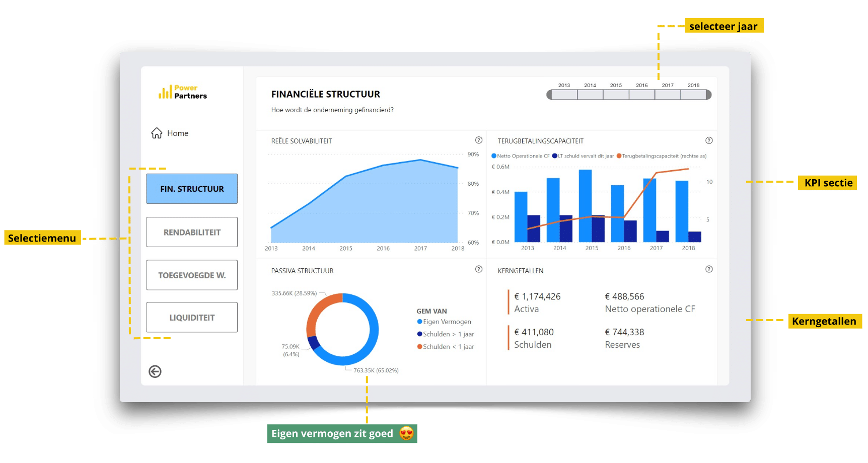Screen dimensions: 868x463
Task: Click Netto Operationele CF legend dot
Action: 494,156
